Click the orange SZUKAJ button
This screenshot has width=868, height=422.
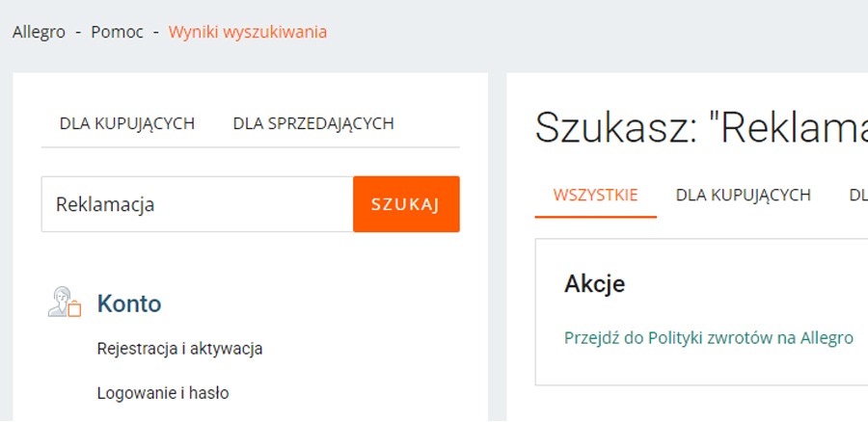(406, 204)
